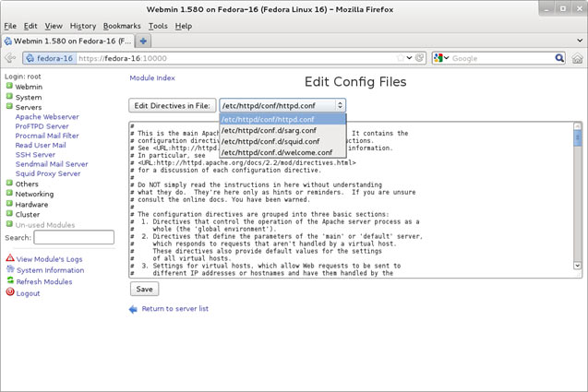
Task: Select /etc/httpd/conf.d/welcome.conf option
Action: (x=282, y=152)
